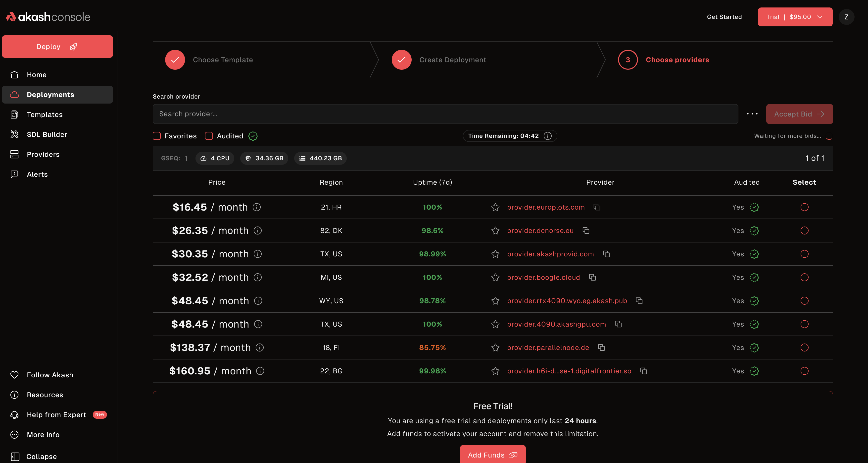The image size is (868, 463).
Task: Click info icon beside $160.95 price
Action: (260, 371)
